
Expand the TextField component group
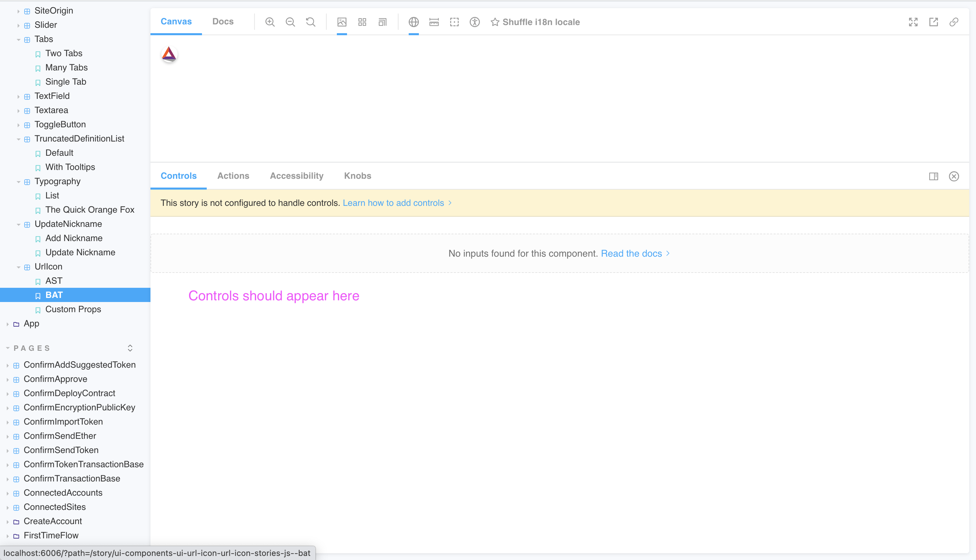point(19,96)
